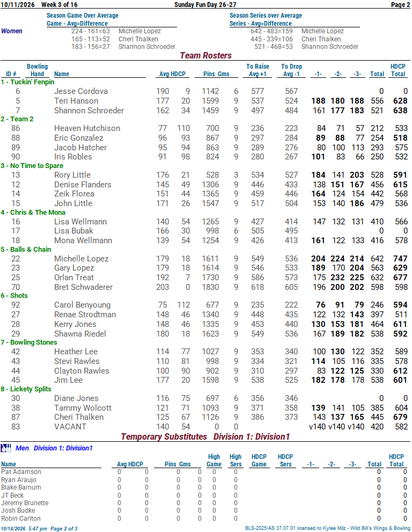This screenshot has height=532, width=412.
Task: Click player name 'Iris Robles'
Action: [x=73, y=157]
